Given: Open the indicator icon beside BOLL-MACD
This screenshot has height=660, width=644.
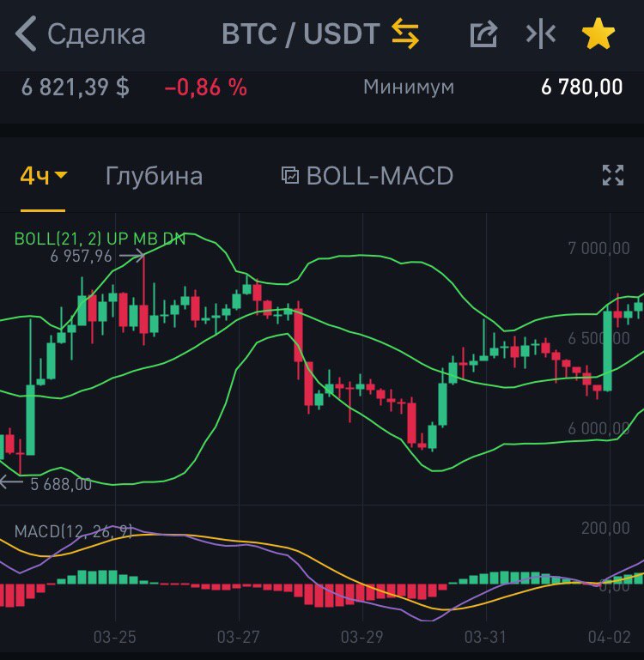Looking at the screenshot, I should pyautogui.click(x=289, y=175).
